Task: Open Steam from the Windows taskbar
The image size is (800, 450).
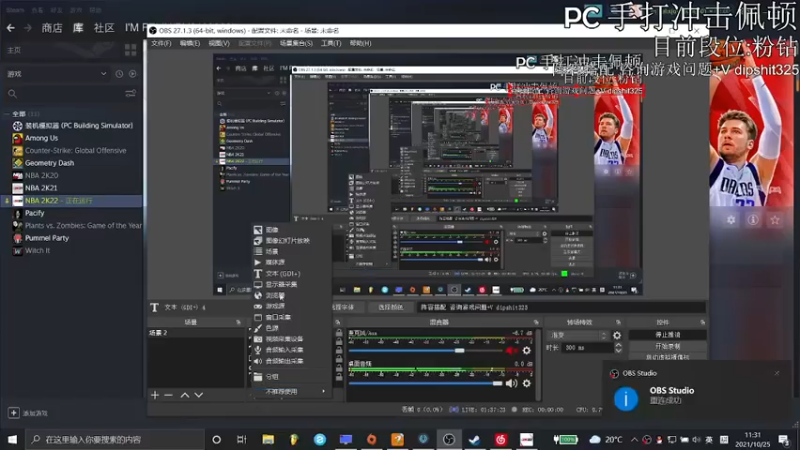Action: click(474, 439)
